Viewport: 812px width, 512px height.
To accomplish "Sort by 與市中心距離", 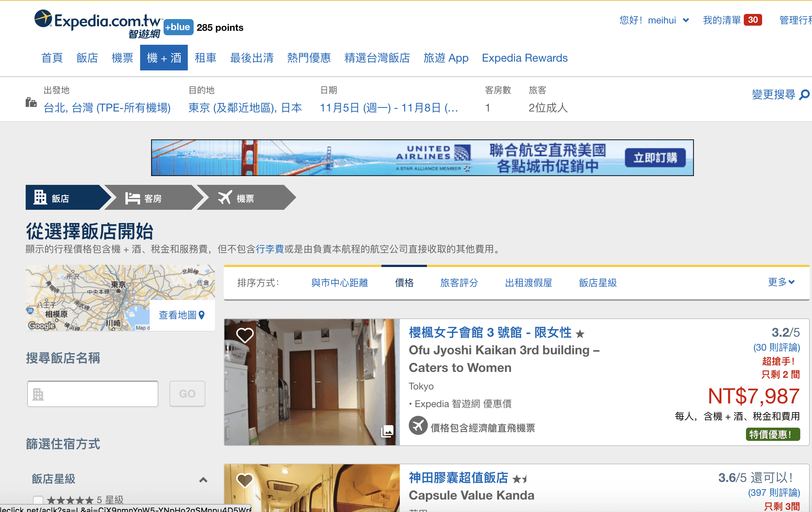I will coord(340,283).
